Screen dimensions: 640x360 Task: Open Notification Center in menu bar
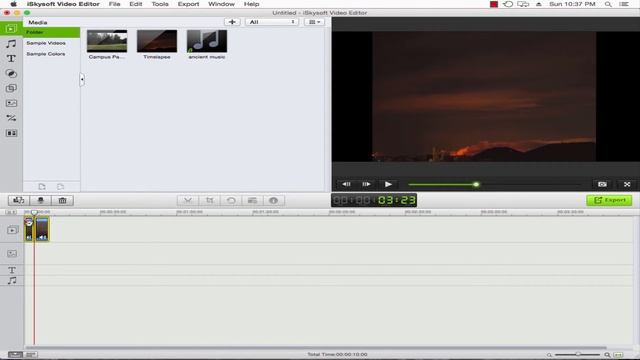click(624, 4)
